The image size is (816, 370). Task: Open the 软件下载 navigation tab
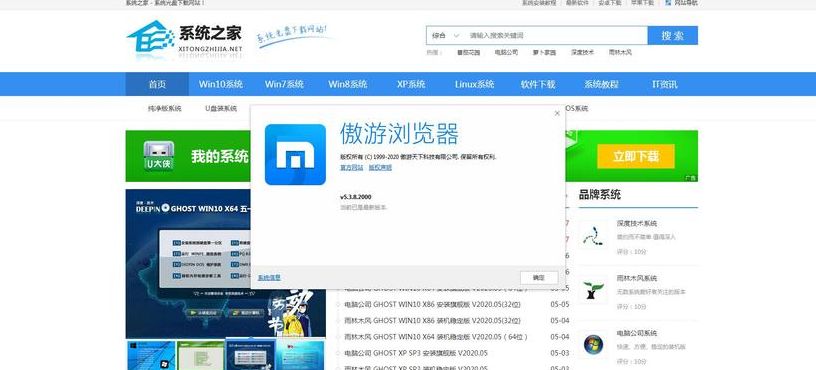pyautogui.click(x=538, y=84)
